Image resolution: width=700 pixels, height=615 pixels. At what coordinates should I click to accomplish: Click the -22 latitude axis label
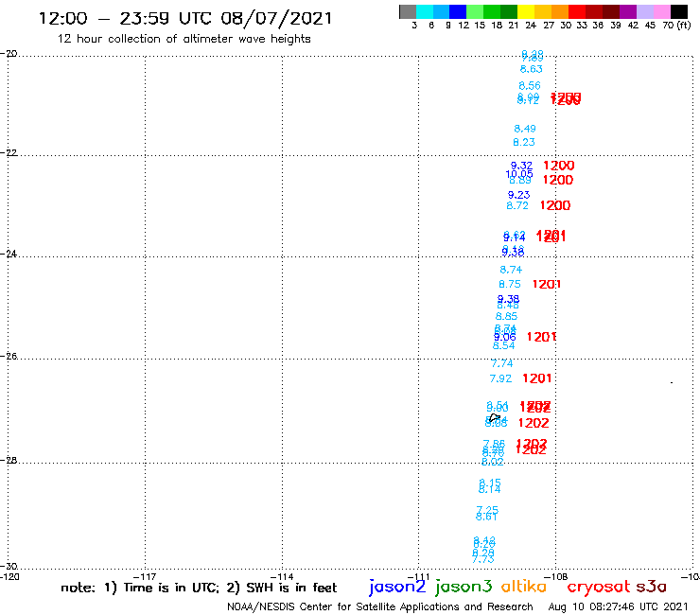click(x=9, y=152)
